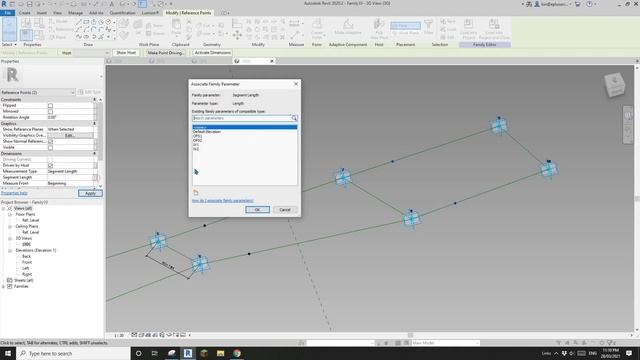This screenshot has height=360, width=640.
Task: Open Revit from the Windows taskbar
Action: [x=188, y=353]
